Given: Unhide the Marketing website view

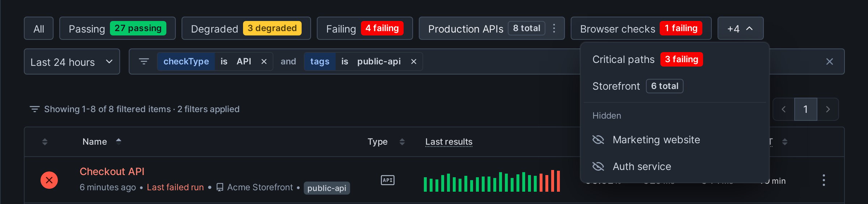Looking at the screenshot, I should 598,140.
